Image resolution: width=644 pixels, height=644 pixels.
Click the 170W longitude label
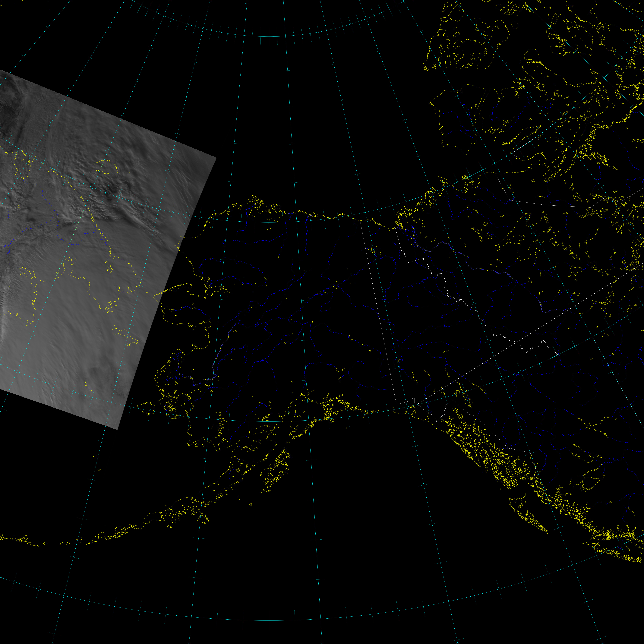(210, 1)
